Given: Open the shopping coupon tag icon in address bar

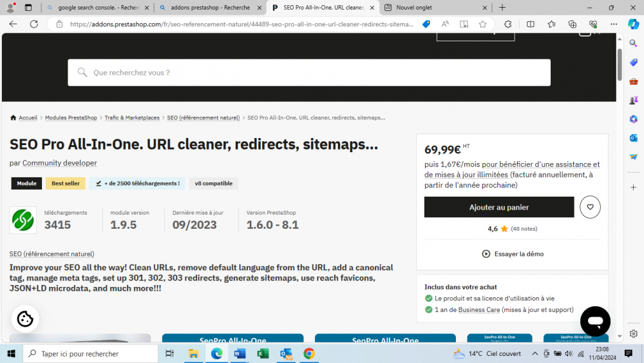Looking at the screenshot, I should (426, 25).
